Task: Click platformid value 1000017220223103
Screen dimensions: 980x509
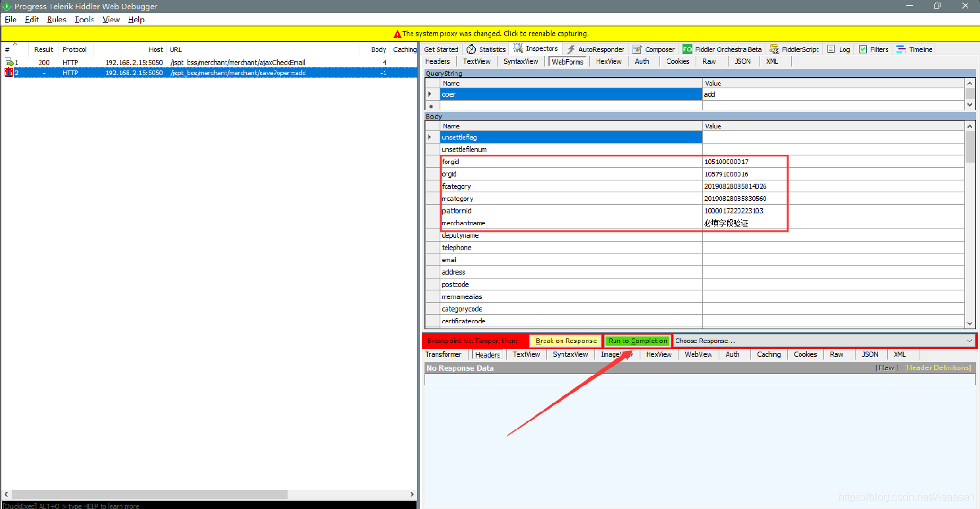Action: [734, 211]
